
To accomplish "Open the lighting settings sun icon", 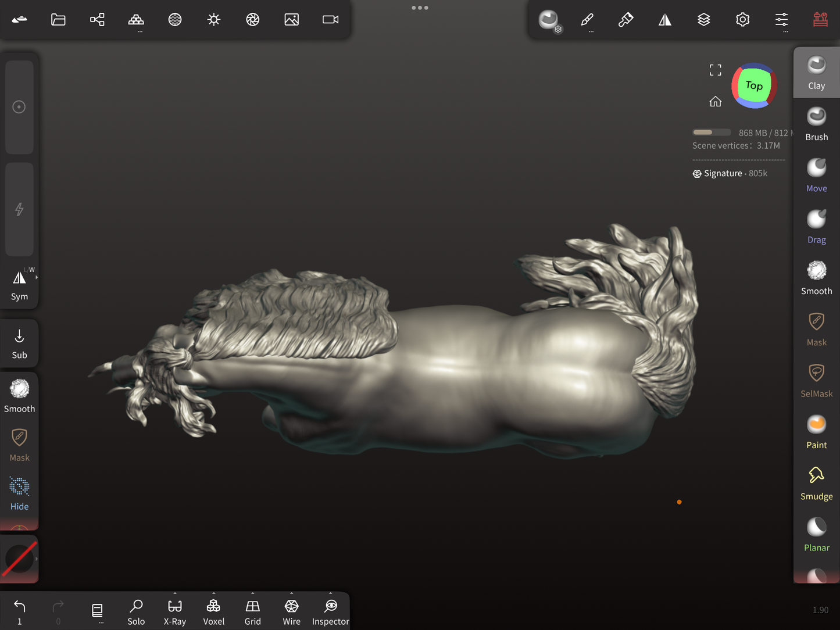I will point(214,20).
